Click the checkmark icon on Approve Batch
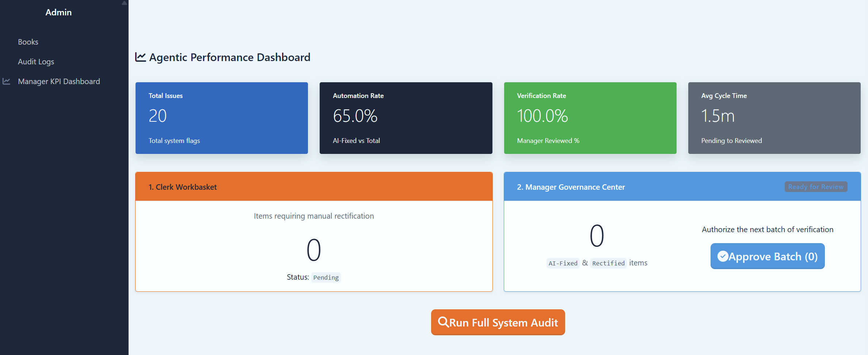The width and height of the screenshot is (868, 355). [x=723, y=256]
